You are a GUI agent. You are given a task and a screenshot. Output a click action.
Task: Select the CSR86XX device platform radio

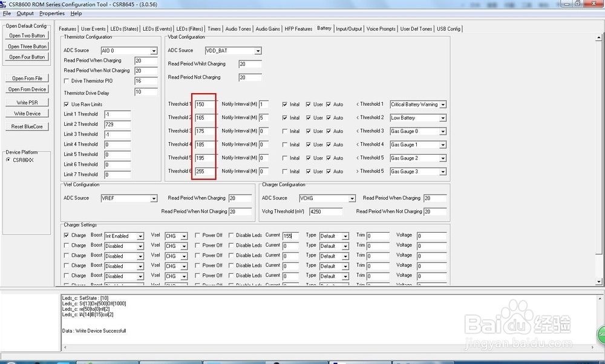pyautogui.click(x=8, y=160)
